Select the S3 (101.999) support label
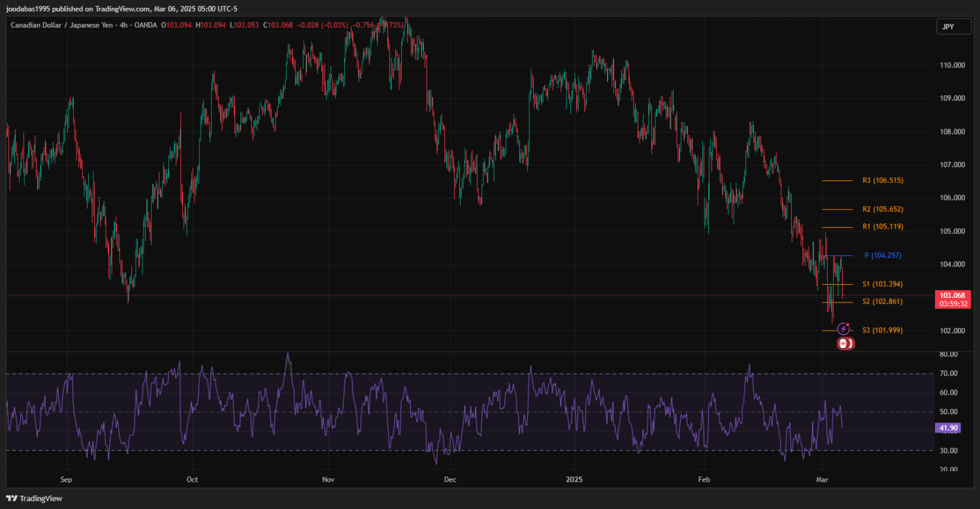This screenshot has height=509, width=980. 882,331
